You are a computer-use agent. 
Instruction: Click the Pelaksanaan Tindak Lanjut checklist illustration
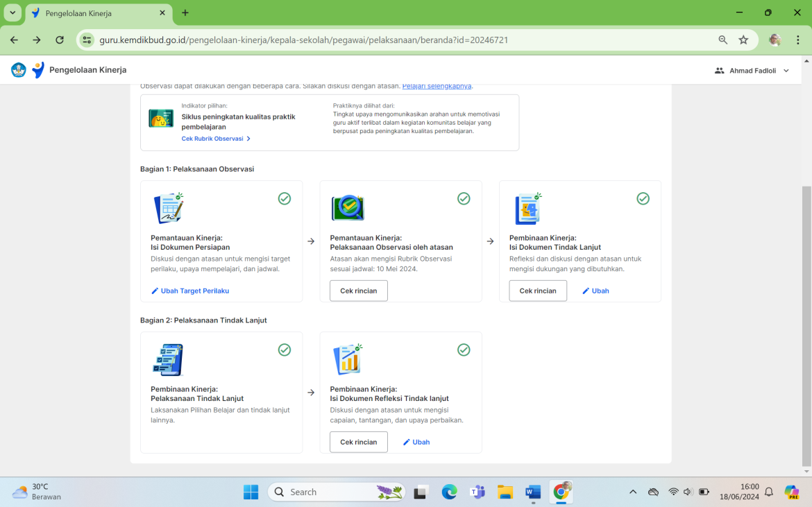tap(168, 359)
